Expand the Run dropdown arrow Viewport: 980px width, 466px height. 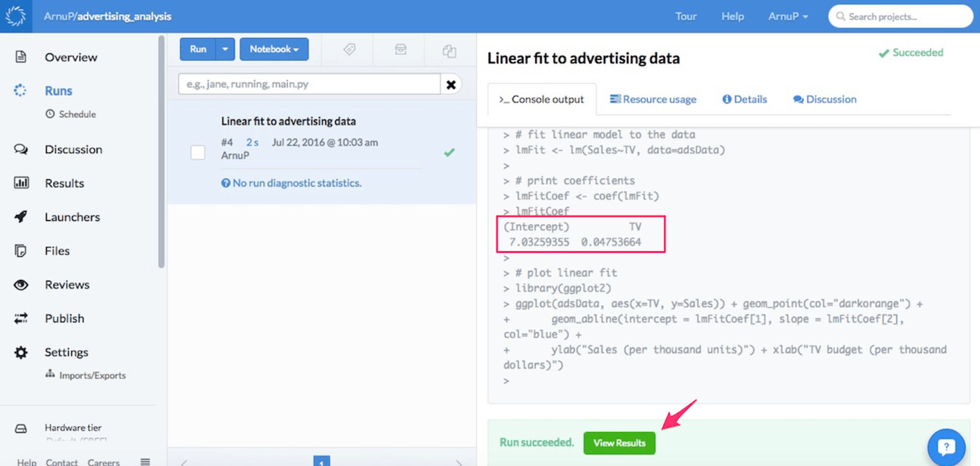click(225, 49)
